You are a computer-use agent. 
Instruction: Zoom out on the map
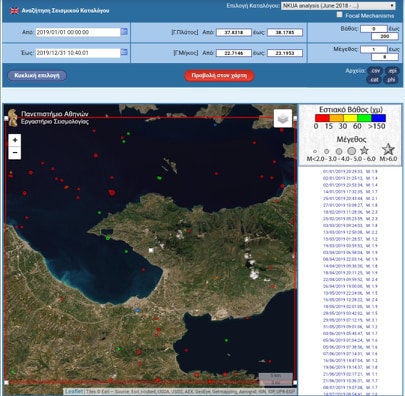click(15, 153)
